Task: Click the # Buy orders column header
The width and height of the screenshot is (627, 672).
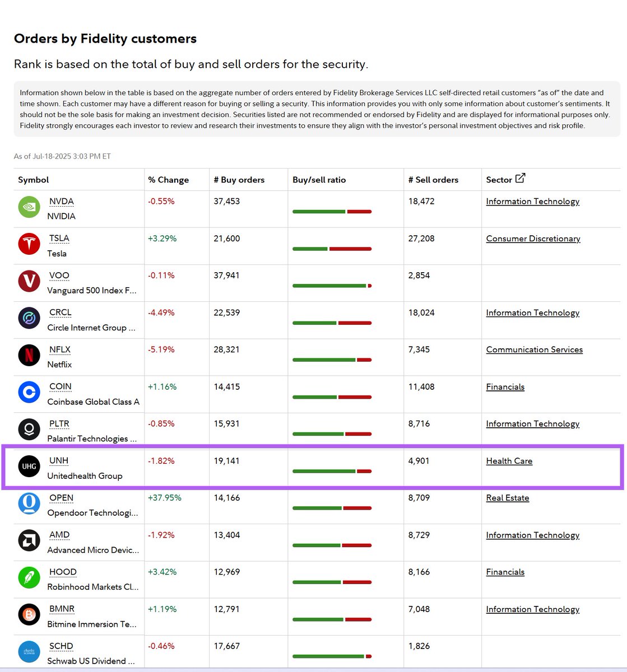Action: click(x=239, y=180)
